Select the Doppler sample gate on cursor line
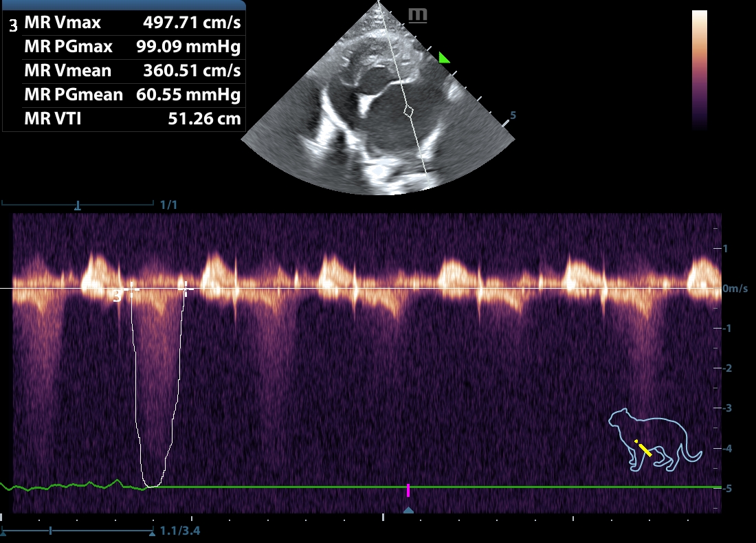The width and height of the screenshot is (756, 543). [x=408, y=110]
